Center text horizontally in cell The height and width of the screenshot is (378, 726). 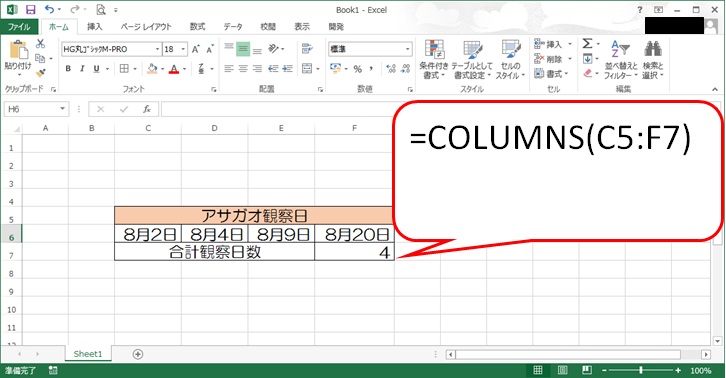243,69
